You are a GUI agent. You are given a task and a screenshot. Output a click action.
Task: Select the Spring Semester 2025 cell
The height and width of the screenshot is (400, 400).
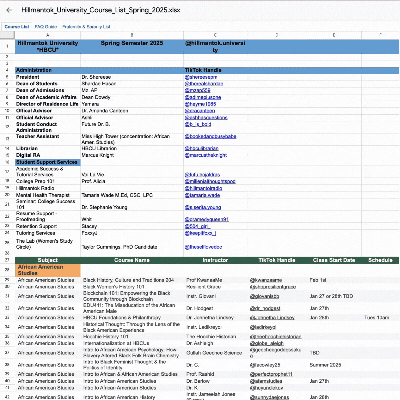pos(132,46)
